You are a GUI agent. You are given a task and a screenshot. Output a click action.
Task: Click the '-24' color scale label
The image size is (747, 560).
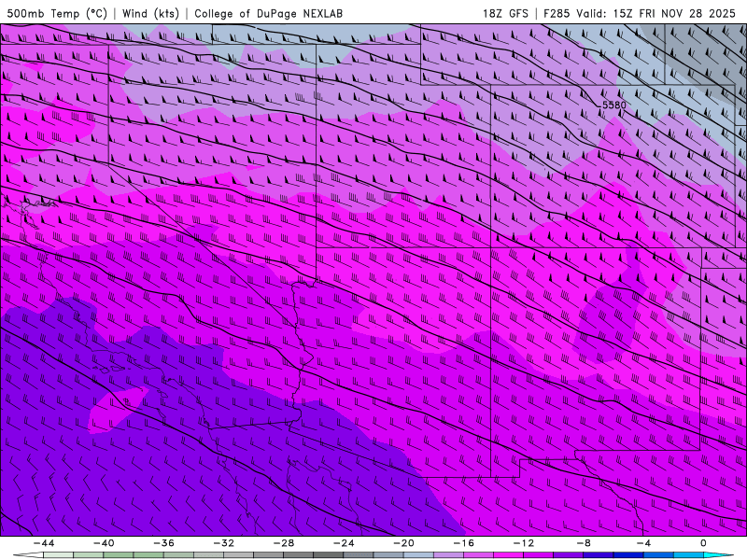point(344,543)
